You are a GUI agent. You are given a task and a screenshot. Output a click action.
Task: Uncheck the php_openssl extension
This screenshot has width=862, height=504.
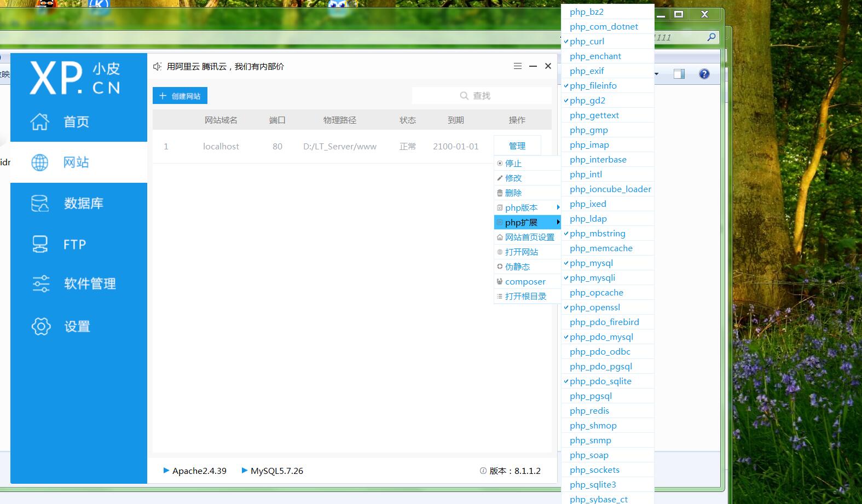[x=594, y=308]
